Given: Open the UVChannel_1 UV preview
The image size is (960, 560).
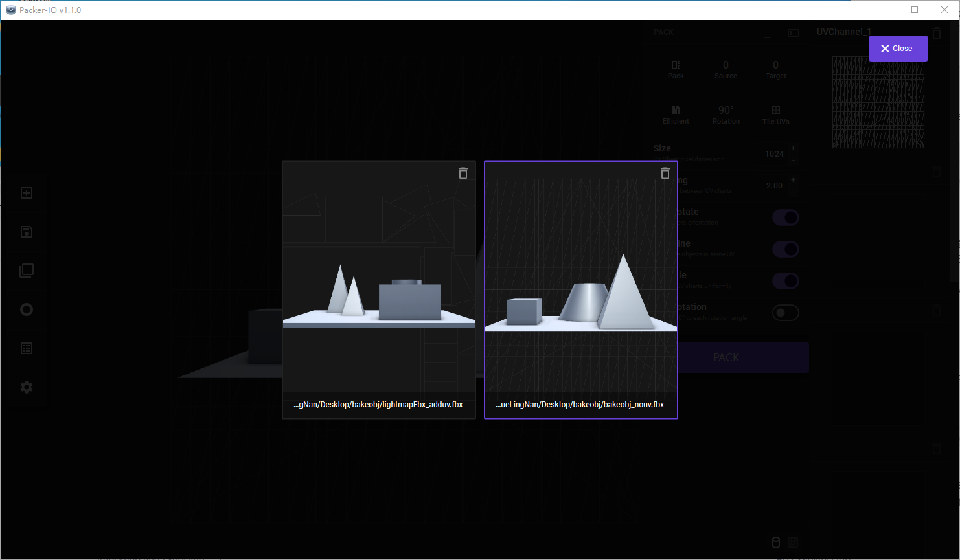Looking at the screenshot, I should tap(878, 102).
